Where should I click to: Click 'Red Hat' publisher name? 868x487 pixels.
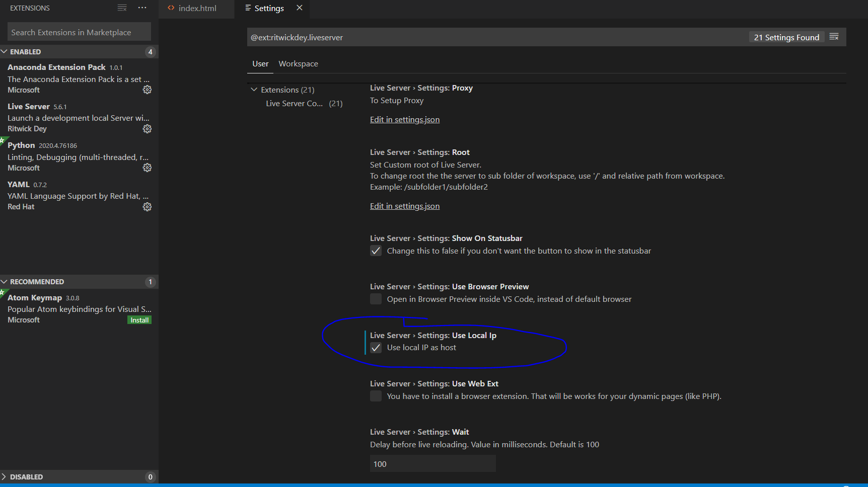(21, 207)
